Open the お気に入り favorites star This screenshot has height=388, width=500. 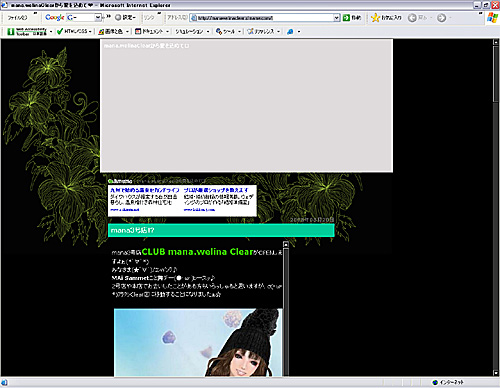click(386, 18)
